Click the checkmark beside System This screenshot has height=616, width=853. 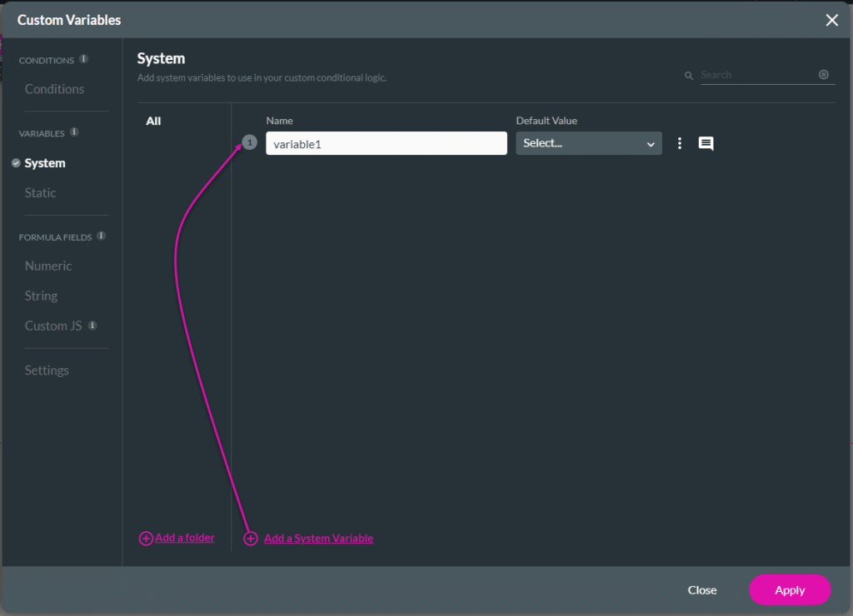point(15,162)
